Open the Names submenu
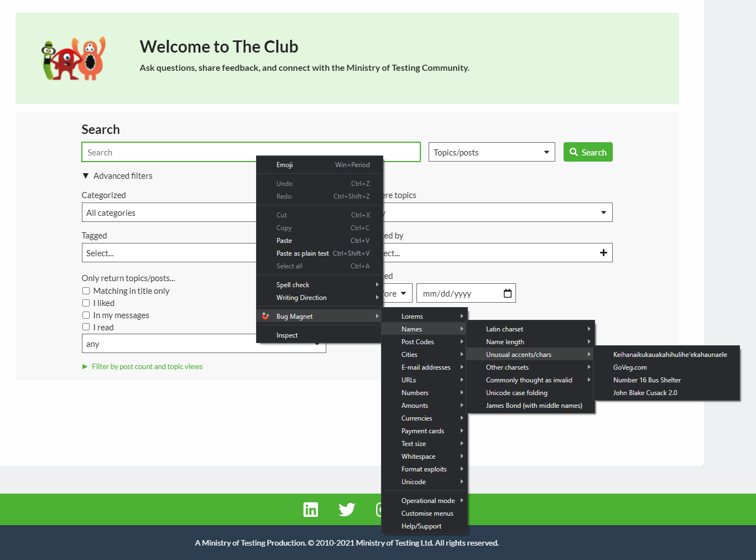 (x=425, y=329)
